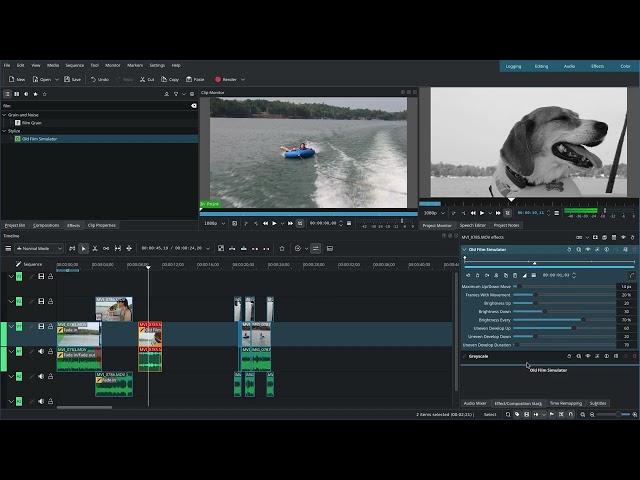Go to the next keyframe in effect panel
Image resolution: width=640 pixels, height=480 pixels.
click(487, 276)
